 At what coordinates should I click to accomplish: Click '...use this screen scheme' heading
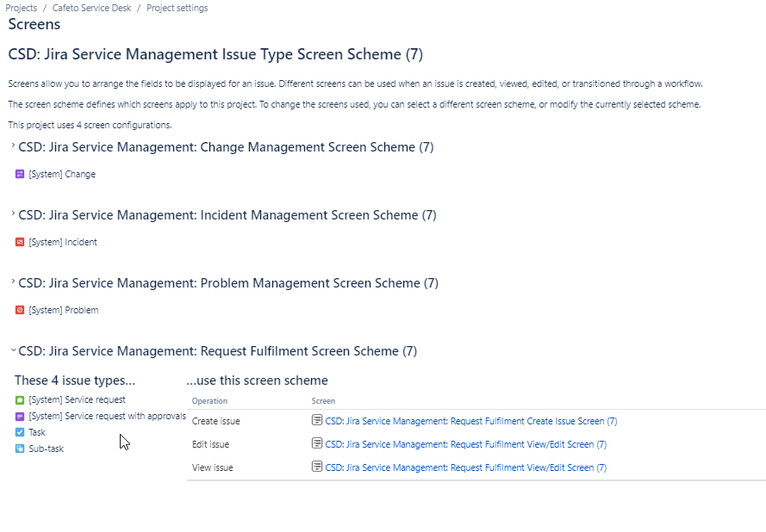257,380
